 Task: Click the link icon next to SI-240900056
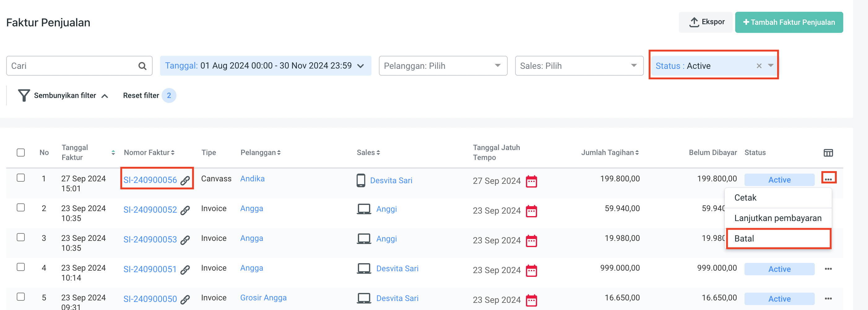click(185, 180)
